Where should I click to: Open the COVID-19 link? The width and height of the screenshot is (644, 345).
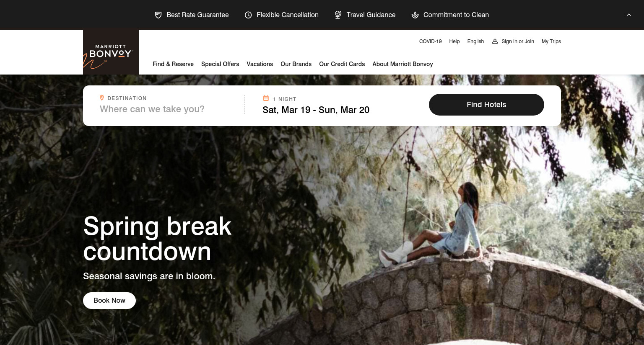(x=430, y=41)
